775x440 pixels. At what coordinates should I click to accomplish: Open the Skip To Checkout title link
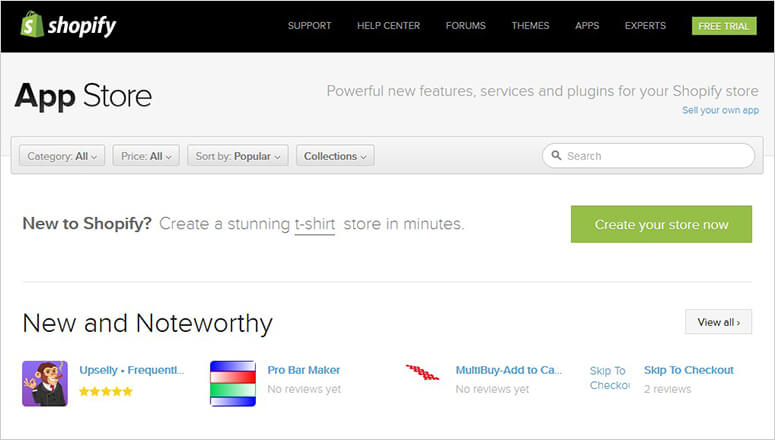pyautogui.click(x=689, y=370)
